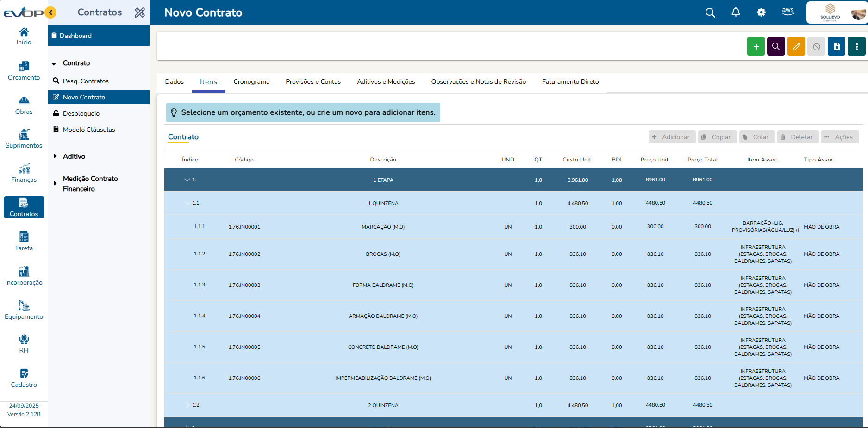868x428 pixels.
Task: Open the Aditivos e Medições tab
Action: (386, 82)
